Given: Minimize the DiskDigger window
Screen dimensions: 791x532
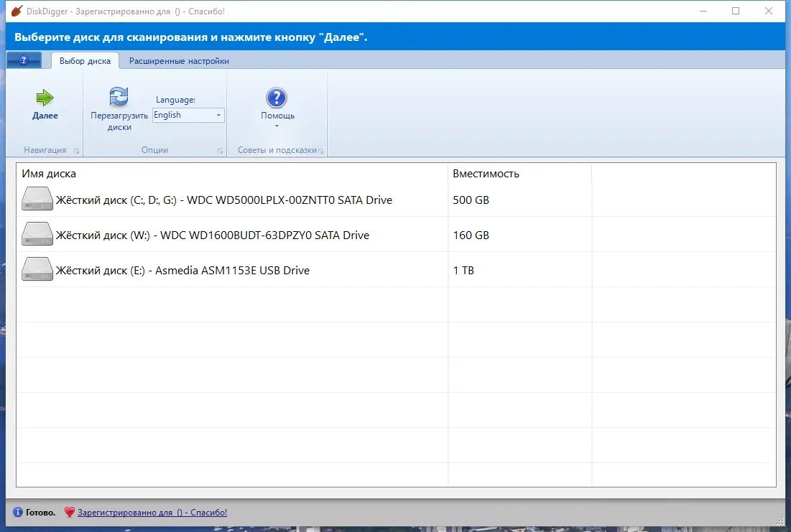Looking at the screenshot, I should [703, 11].
